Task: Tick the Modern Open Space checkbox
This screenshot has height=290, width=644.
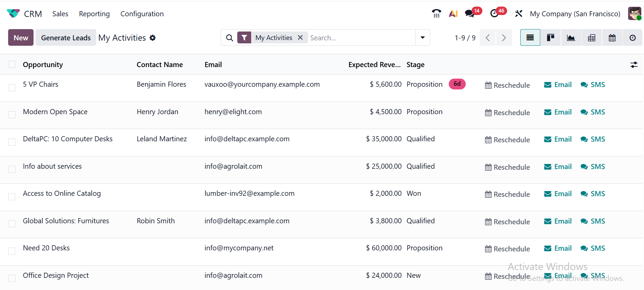Action: [x=12, y=115]
